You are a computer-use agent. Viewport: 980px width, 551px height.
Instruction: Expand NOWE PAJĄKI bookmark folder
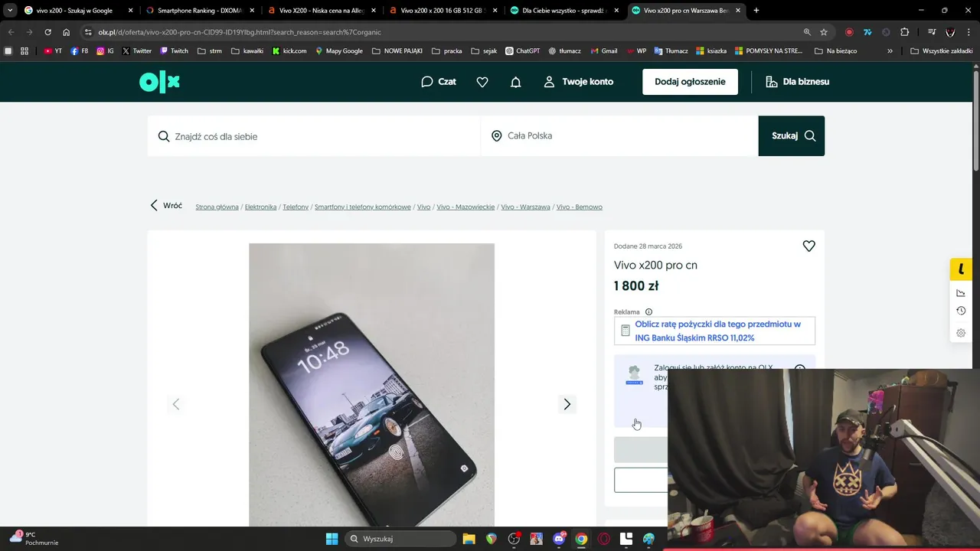tap(397, 51)
